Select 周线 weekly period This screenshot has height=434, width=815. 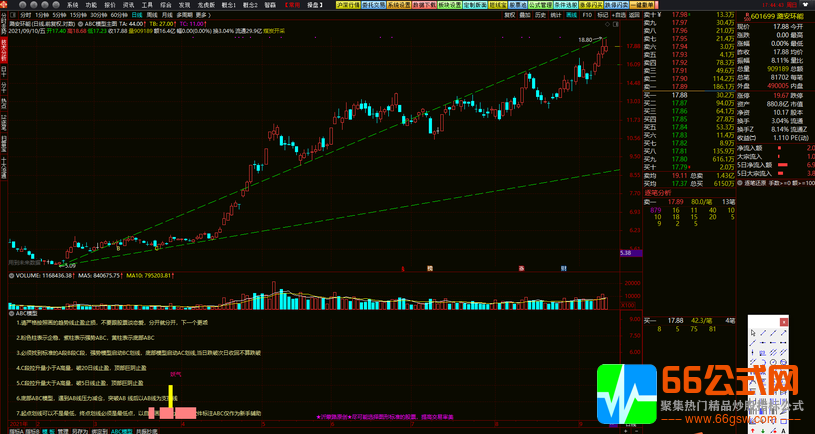tap(152, 15)
